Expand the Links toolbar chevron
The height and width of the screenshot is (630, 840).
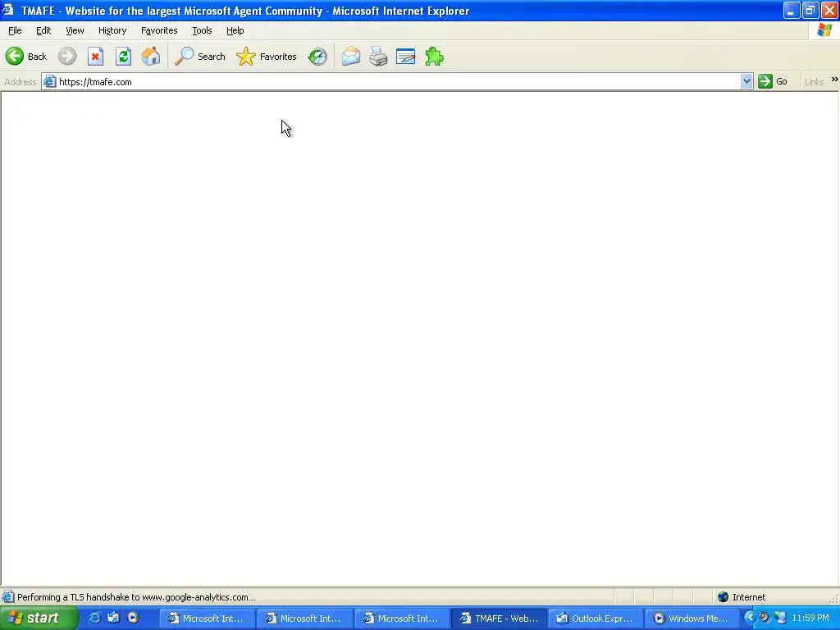point(834,80)
